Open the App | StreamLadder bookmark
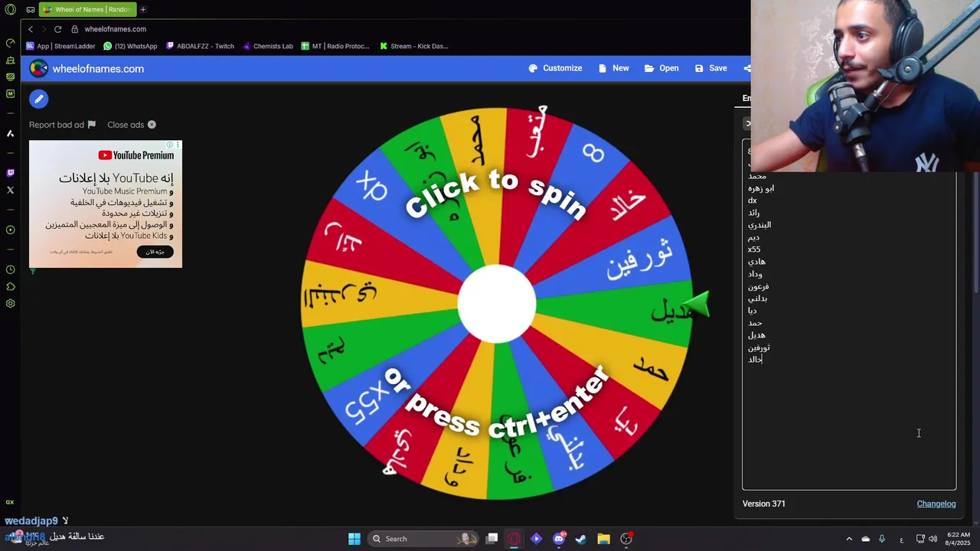This screenshot has height=551, width=980. point(60,46)
